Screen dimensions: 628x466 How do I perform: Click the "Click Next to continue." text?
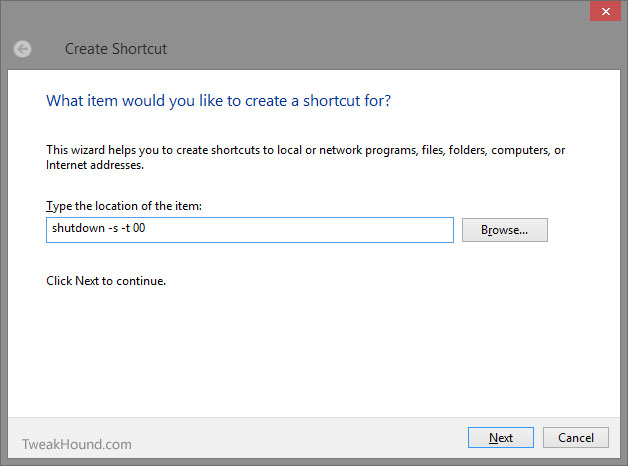pos(106,281)
